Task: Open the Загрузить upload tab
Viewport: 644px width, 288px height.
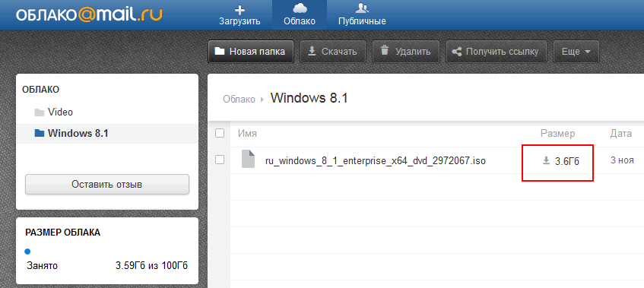Action: [240, 15]
